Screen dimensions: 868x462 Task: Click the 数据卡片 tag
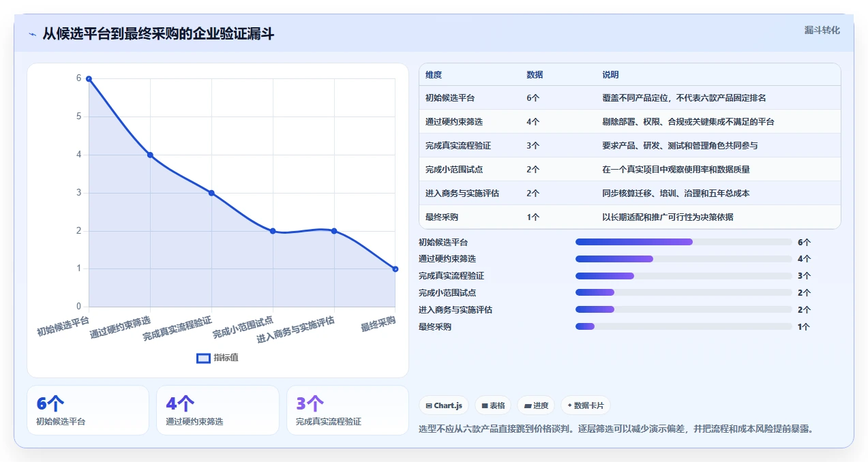pyautogui.click(x=585, y=405)
